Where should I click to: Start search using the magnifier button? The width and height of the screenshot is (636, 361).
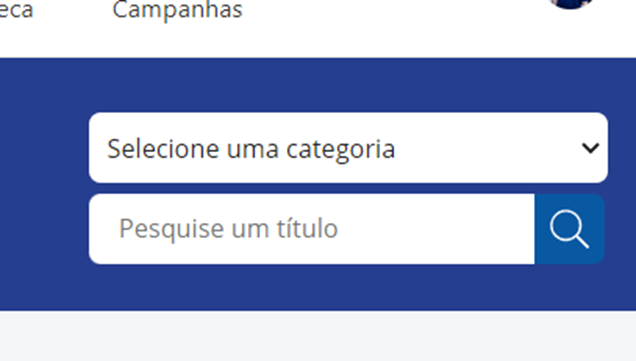coord(569,229)
